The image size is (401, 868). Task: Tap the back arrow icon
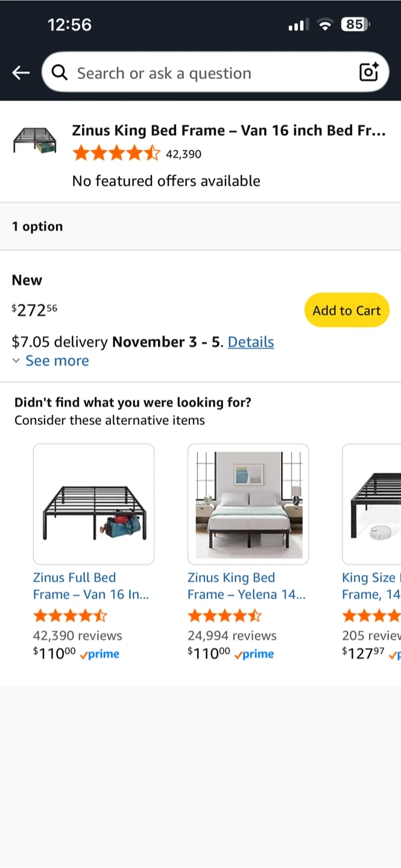pyautogui.click(x=21, y=73)
